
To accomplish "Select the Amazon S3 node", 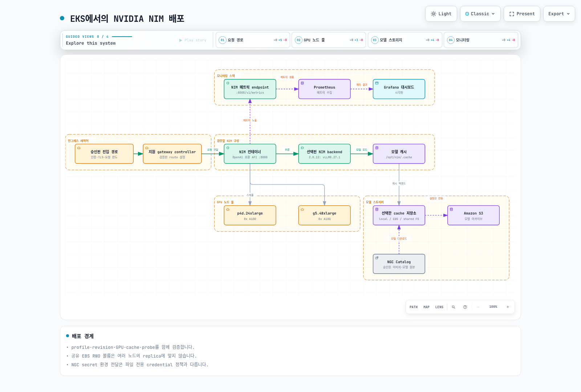I will (473, 216).
